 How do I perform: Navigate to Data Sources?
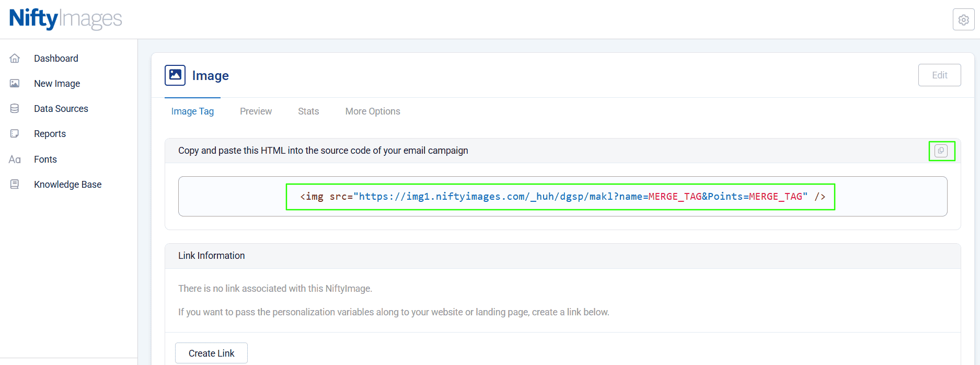click(x=61, y=109)
